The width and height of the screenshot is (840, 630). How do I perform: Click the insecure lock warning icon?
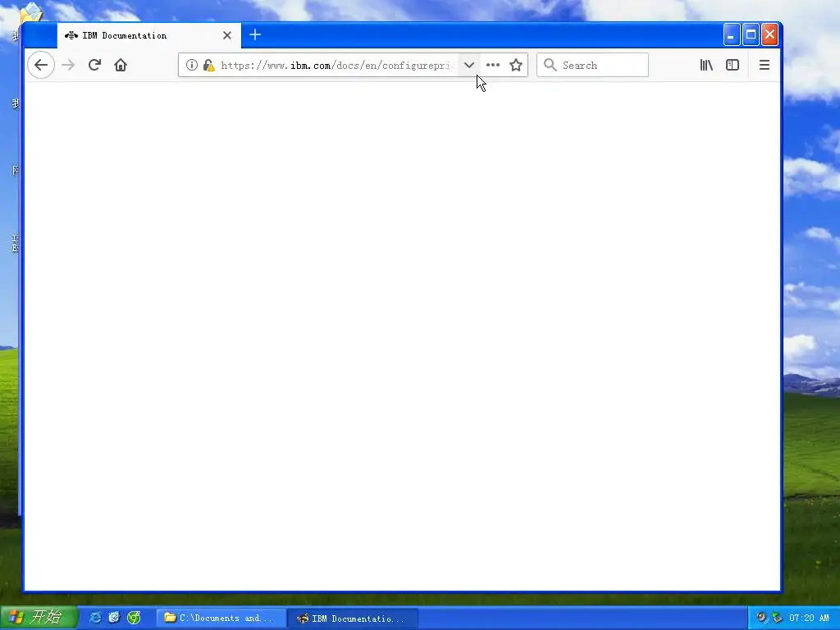(x=209, y=65)
